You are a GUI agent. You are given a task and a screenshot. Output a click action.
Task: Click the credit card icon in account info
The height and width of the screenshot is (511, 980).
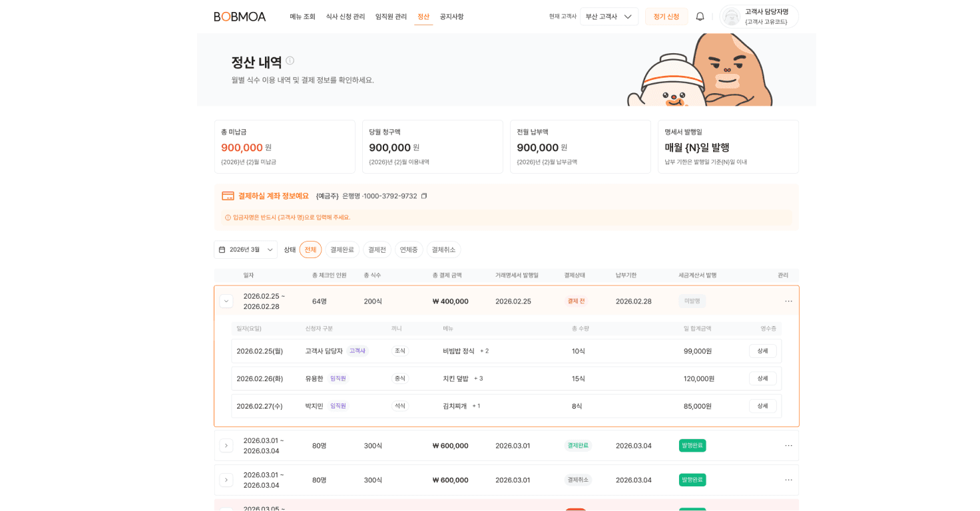pyautogui.click(x=228, y=196)
